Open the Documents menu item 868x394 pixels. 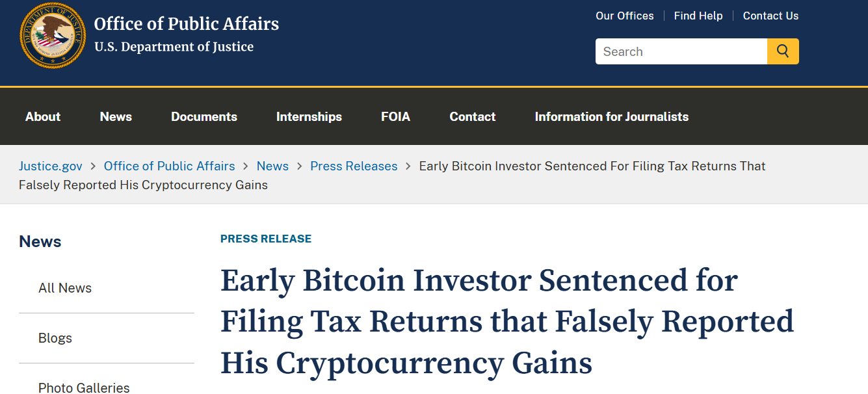[204, 116]
